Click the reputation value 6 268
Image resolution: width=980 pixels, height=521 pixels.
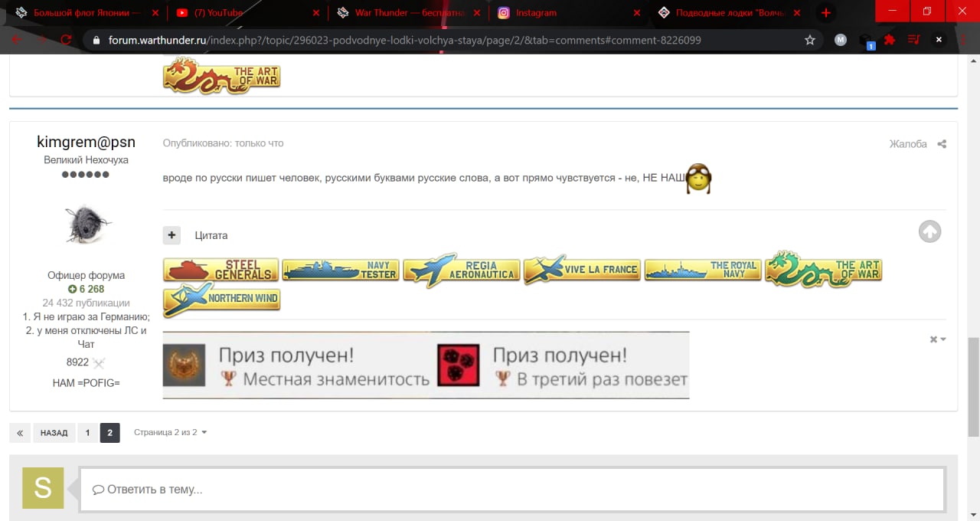coord(86,289)
